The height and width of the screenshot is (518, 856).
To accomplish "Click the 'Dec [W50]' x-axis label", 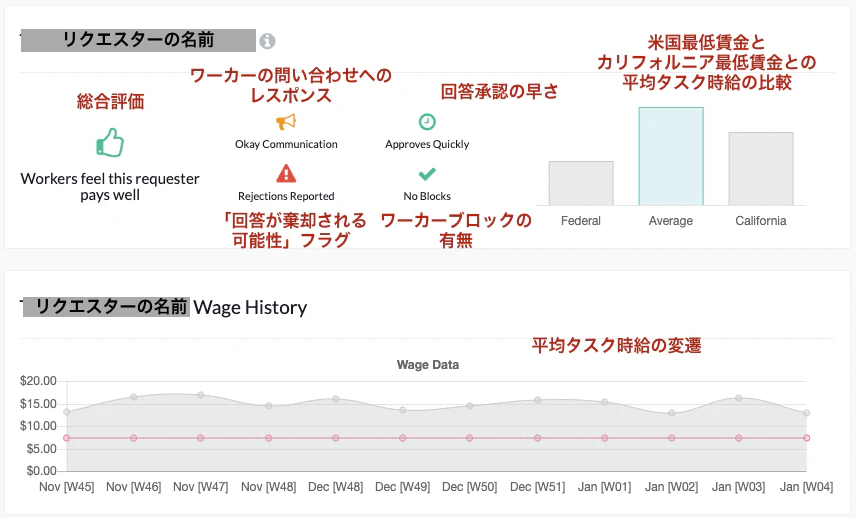I will 469,486.
